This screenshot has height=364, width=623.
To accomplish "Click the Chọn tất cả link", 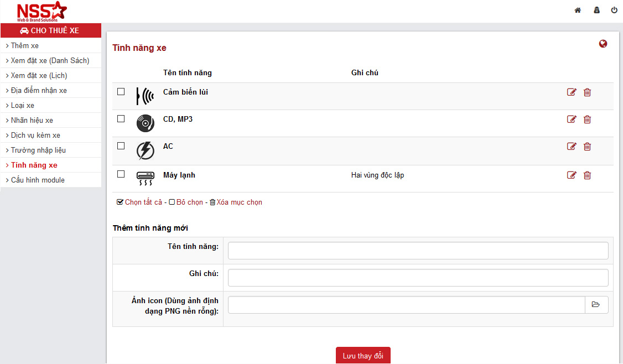I will point(143,202).
